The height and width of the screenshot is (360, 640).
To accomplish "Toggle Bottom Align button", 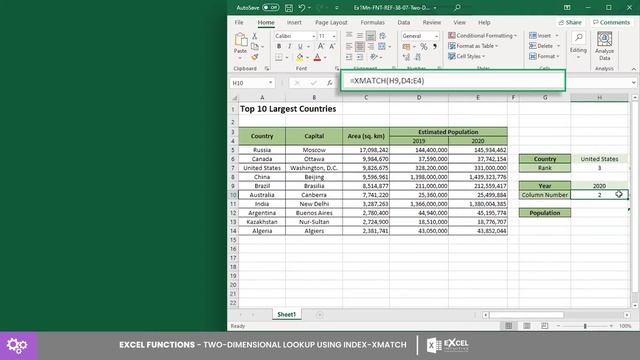I will 371,36.
